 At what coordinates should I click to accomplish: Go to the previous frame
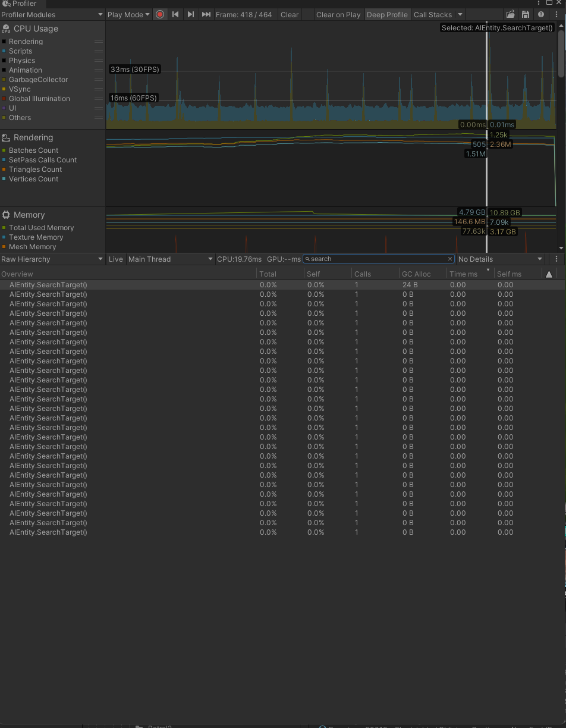[175, 14]
